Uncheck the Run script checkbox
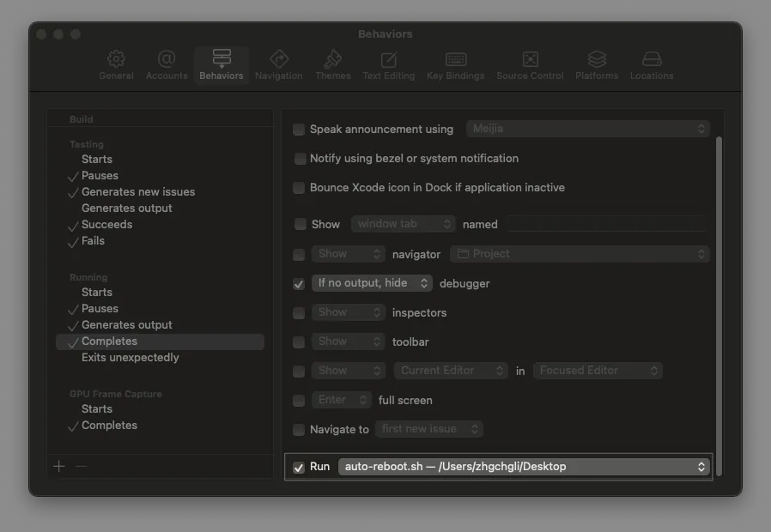Viewport: 771px width, 532px height. (299, 468)
